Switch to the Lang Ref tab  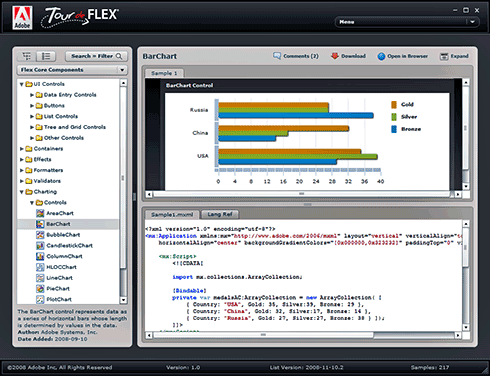(219, 214)
